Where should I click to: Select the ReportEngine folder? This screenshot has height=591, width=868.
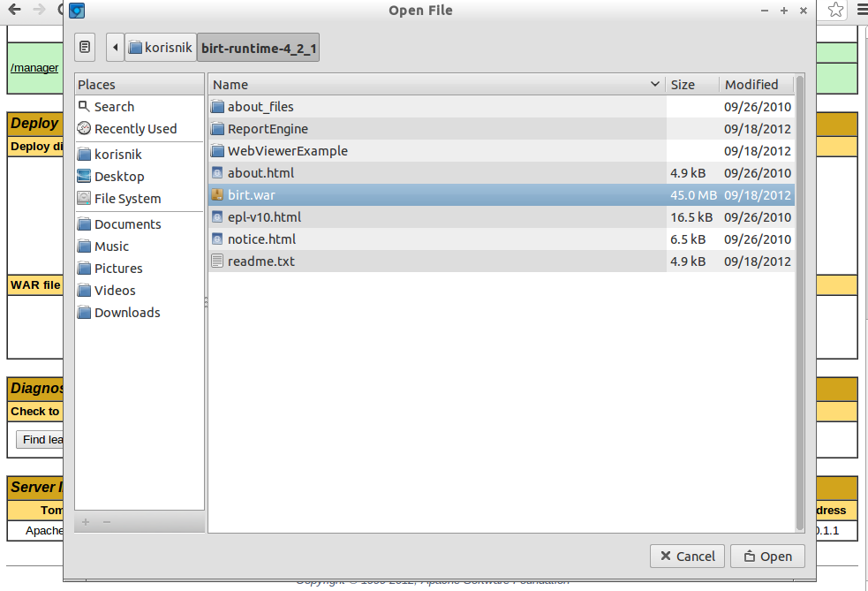pyautogui.click(x=502, y=128)
